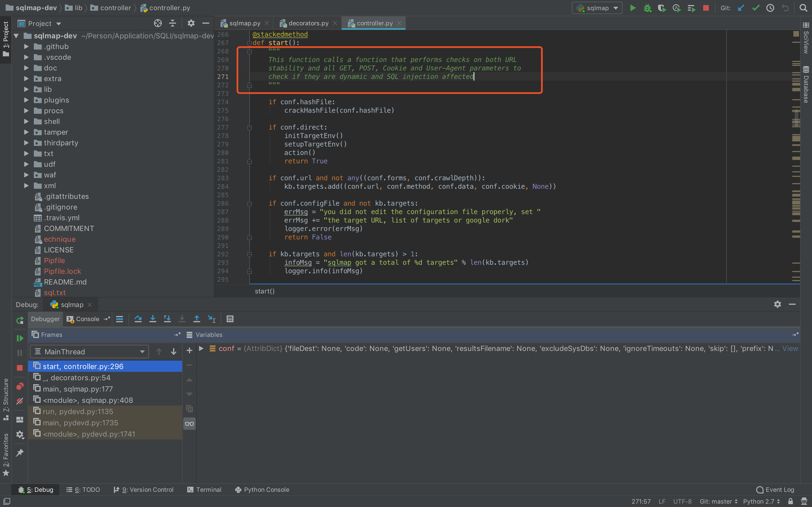Expand the conf variable in Variables panel
The height and width of the screenshot is (507, 812).
click(x=201, y=348)
